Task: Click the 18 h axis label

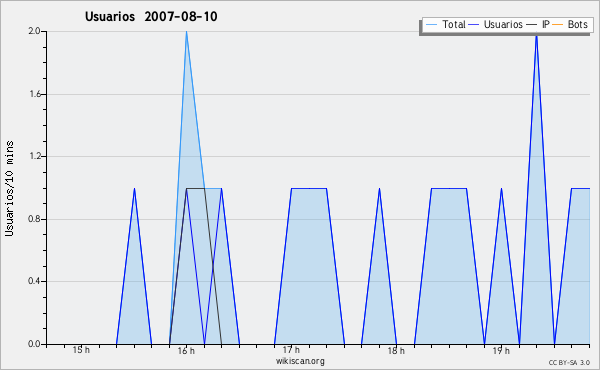Action: (x=396, y=350)
